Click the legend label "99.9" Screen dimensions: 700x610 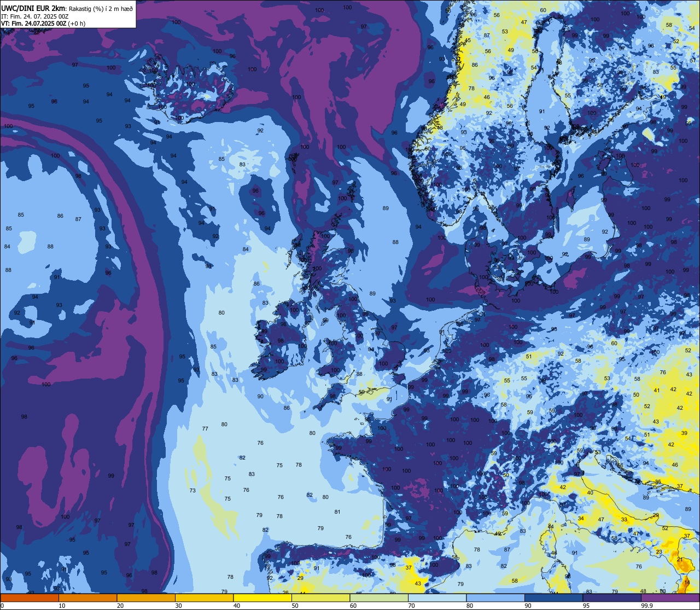[x=647, y=606]
